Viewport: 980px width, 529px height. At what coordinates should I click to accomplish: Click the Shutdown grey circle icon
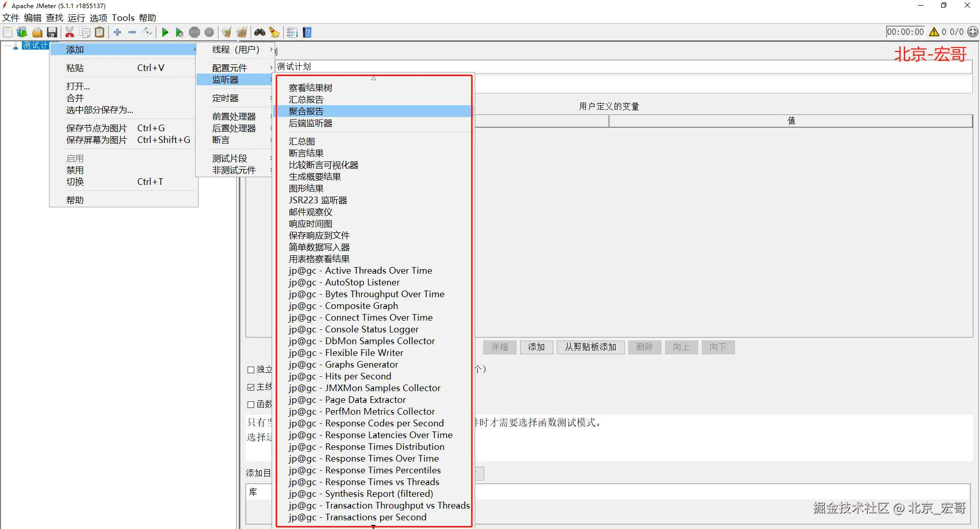pyautogui.click(x=209, y=32)
